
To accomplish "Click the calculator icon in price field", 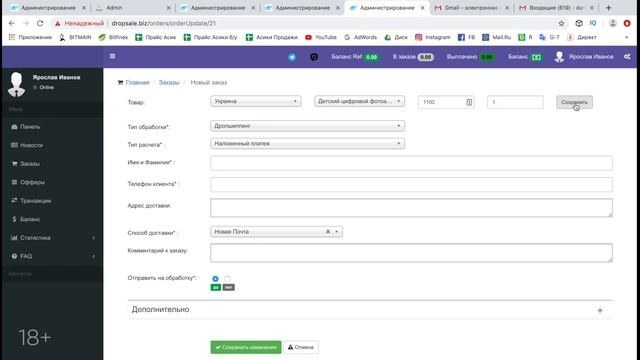I will 469,102.
